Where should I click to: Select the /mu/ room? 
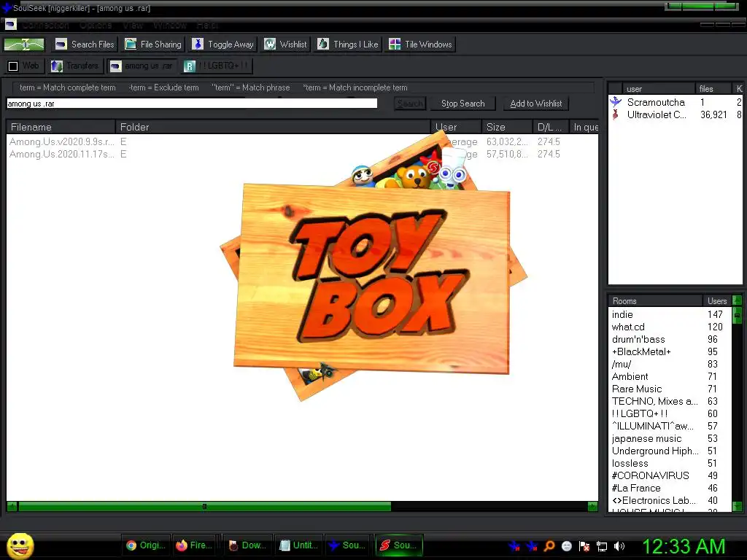coord(670,364)
